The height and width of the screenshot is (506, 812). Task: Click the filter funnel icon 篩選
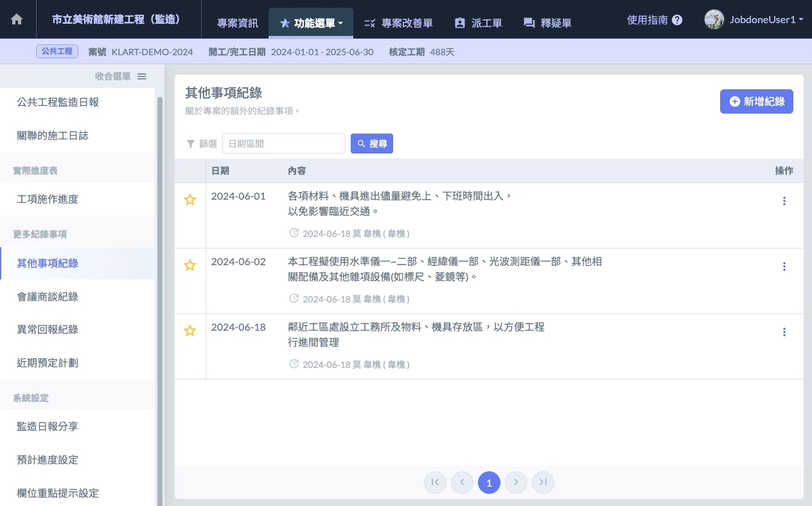pyautogui.click(x=190, y=144)
